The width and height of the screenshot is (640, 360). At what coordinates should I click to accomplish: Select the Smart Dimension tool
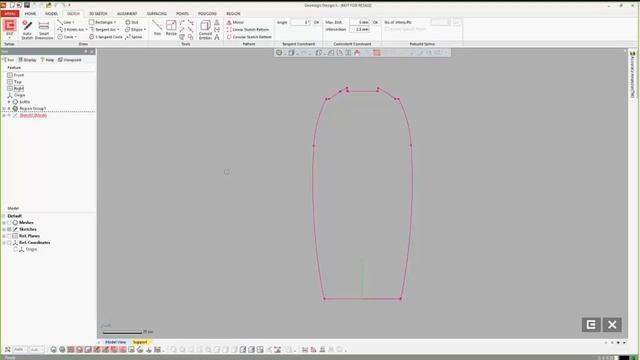[x=44, y=30]
